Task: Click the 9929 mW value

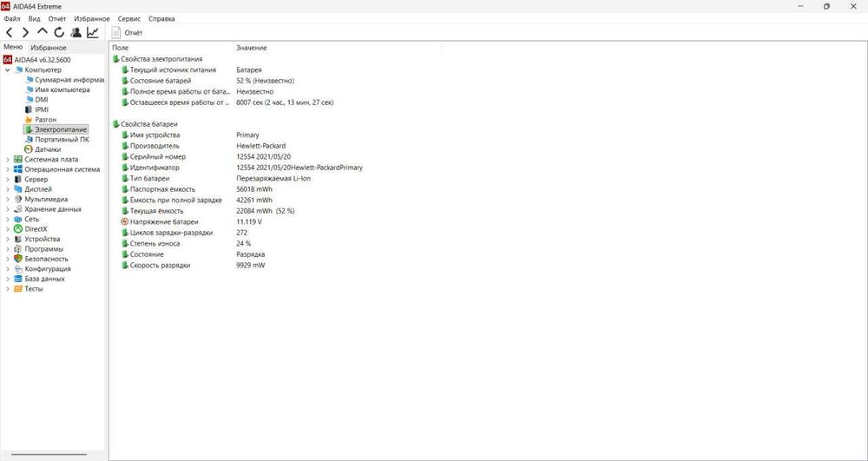Action: coord(250,265)
